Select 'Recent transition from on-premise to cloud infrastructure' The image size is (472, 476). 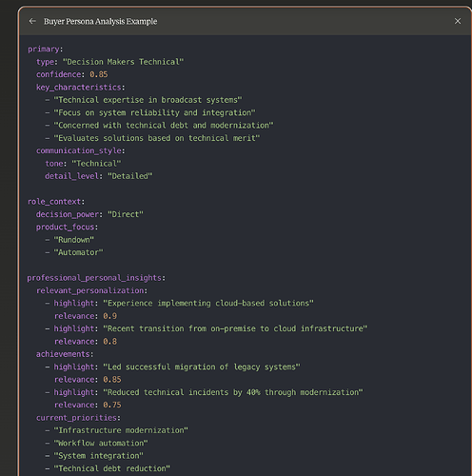pos(235,328)
